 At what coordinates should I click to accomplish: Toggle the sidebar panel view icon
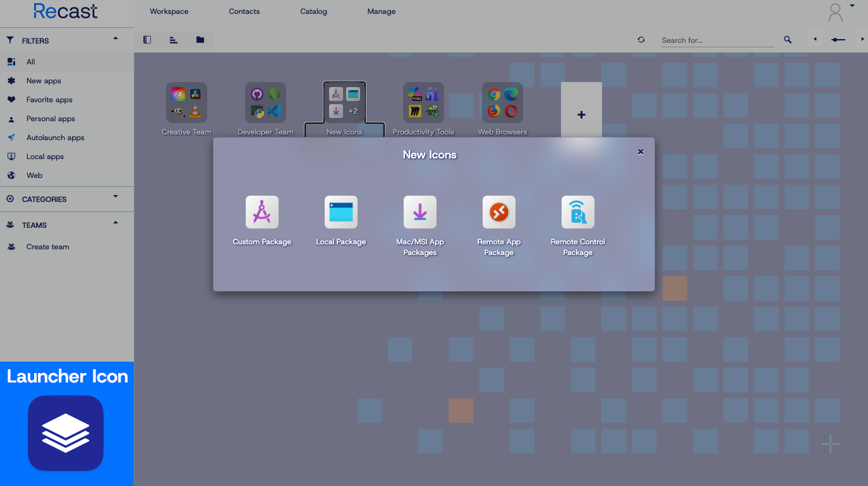click(x=147, y=40)
